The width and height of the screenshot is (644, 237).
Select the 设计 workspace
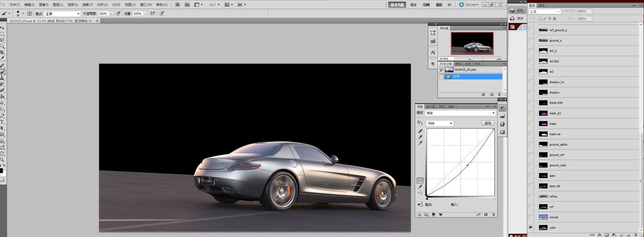point(414,5)
